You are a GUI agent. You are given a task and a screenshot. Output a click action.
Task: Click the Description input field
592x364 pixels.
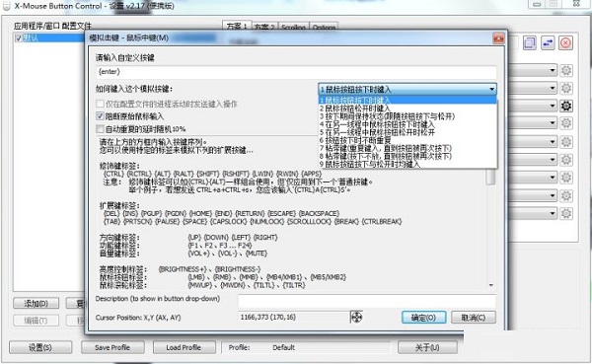[367, 301]
